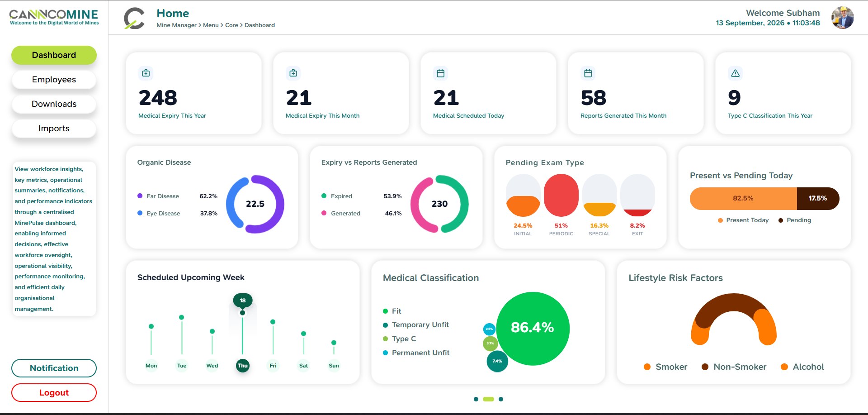
Task: Click the Mine Manager breadcrumb
Action: click(x=176, y=25)
